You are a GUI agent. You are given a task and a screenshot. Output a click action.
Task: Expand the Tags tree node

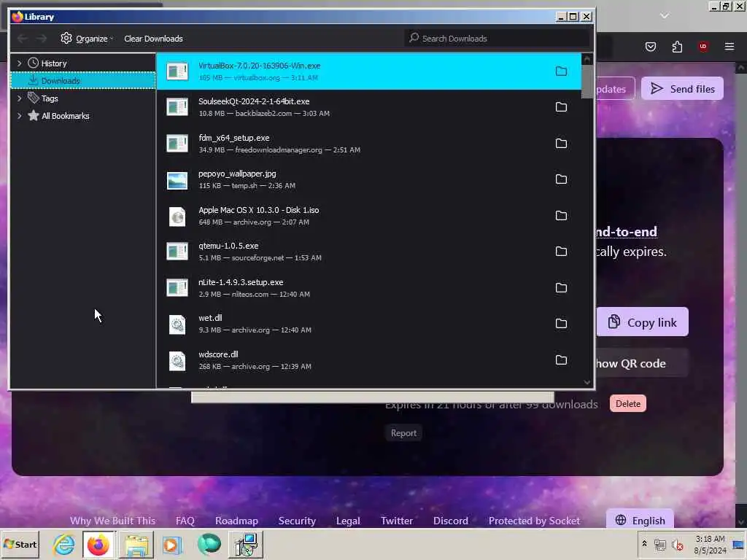19,98
